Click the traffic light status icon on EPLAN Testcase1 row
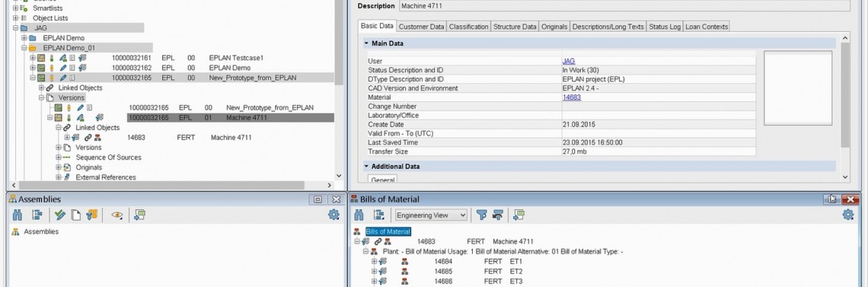 coord(52,58)
